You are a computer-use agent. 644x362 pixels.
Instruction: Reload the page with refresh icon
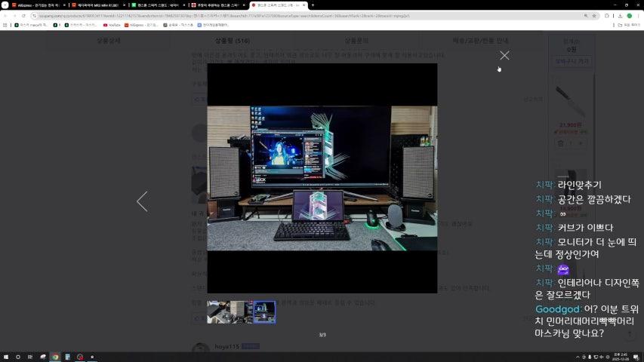pyautogui.click(x=23, y=15)
